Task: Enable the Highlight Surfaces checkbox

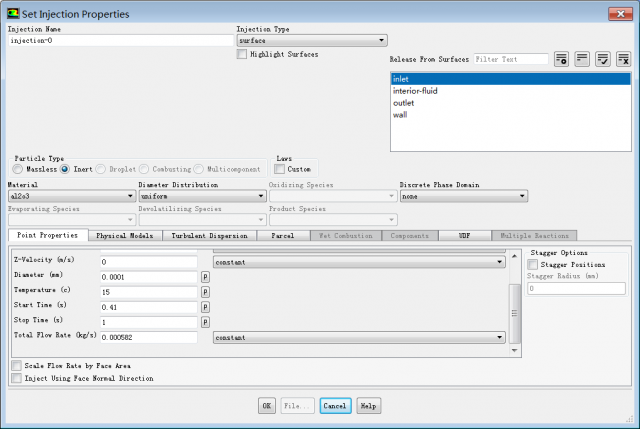Action: (242, 54)
